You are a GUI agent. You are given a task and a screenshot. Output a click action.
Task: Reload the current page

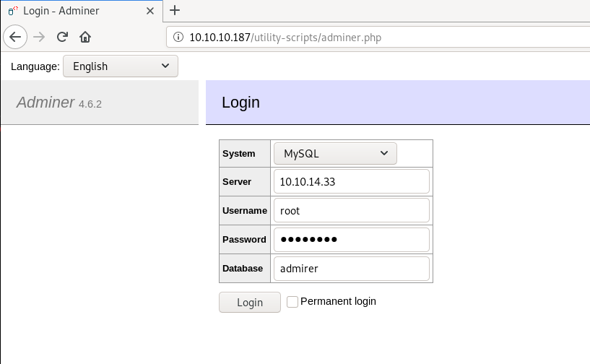(x=63, y=37)
